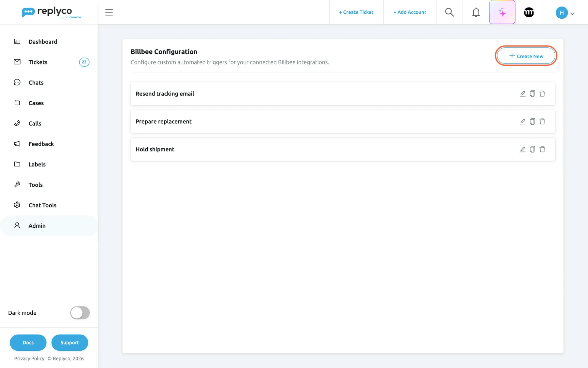Click the Support button
The height and width of the screenshot is (368, 588).
point(70,342)
